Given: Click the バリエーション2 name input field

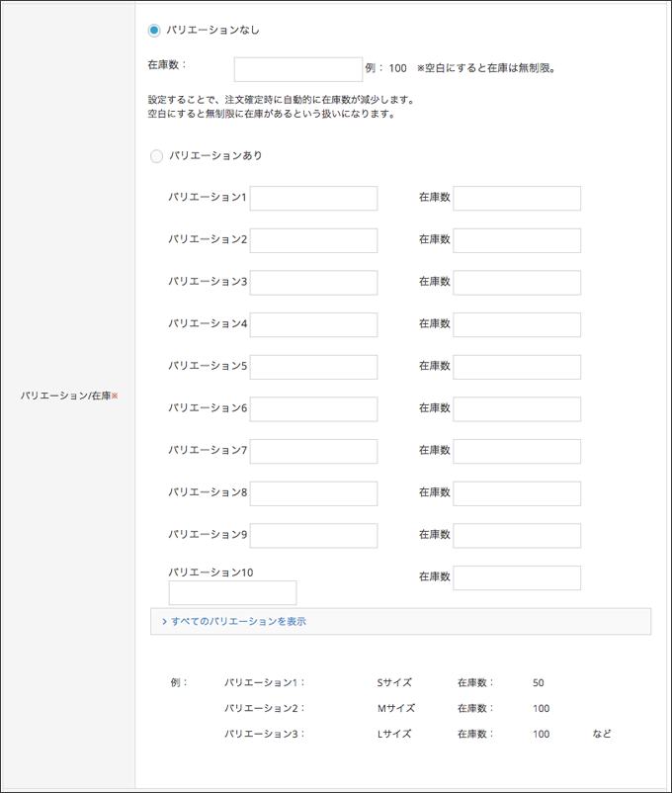Looking at the screenshot, I should click(x=313, y=240).
